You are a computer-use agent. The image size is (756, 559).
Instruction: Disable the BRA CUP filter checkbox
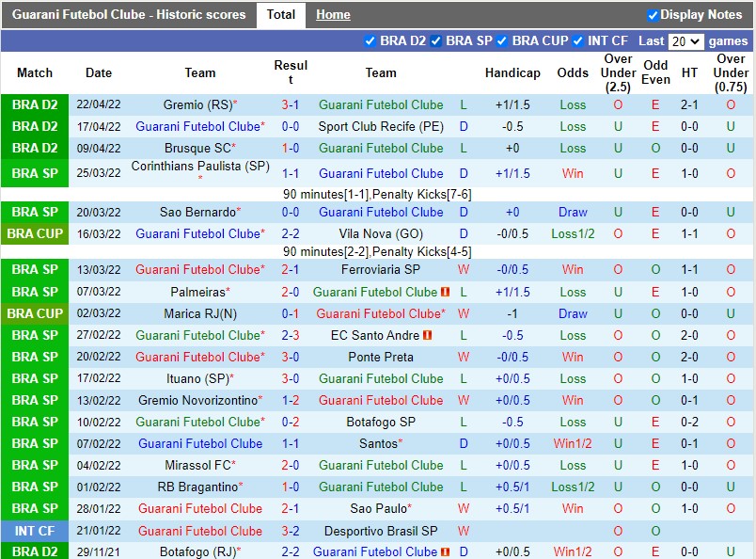click(502, 41)
